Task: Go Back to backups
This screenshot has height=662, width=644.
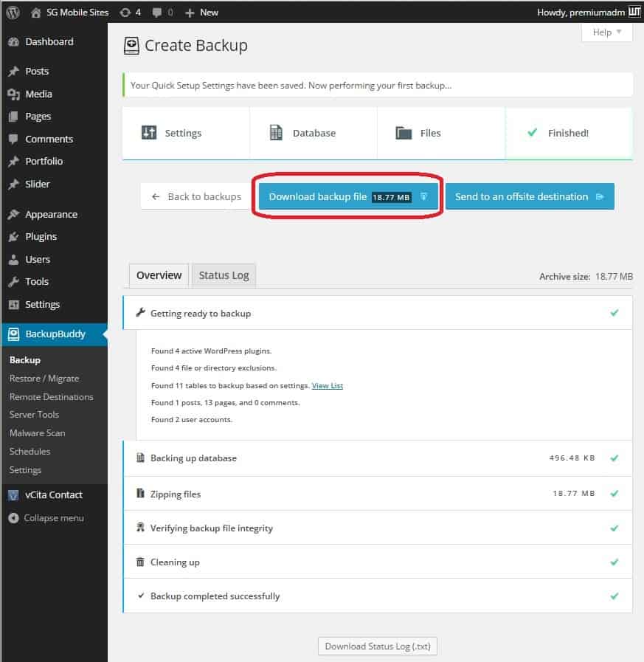Action: 195,196
